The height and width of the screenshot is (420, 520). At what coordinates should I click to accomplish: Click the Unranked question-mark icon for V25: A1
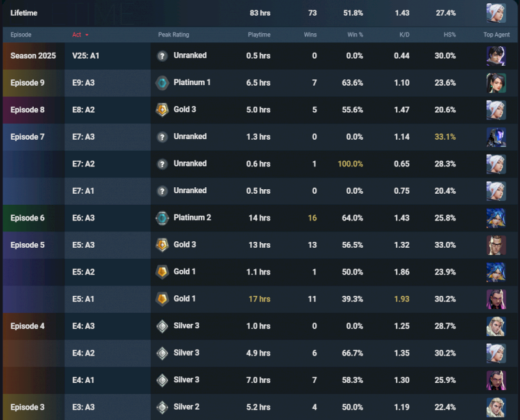click(162, 56)
